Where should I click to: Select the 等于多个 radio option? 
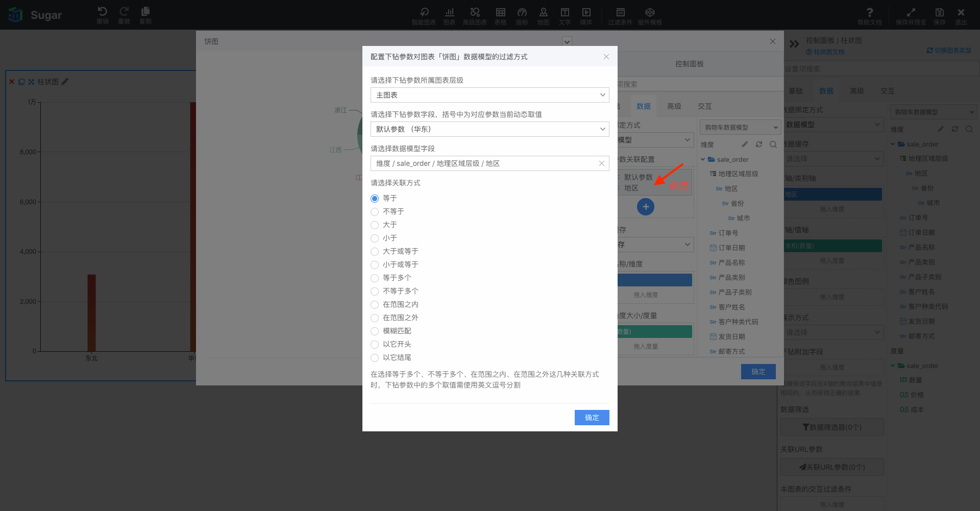(x=375, y=278)
